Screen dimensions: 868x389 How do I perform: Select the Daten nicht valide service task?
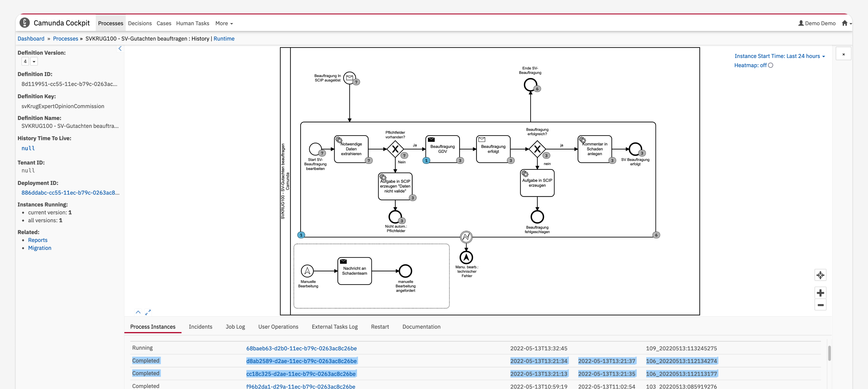tap(395, 186)
